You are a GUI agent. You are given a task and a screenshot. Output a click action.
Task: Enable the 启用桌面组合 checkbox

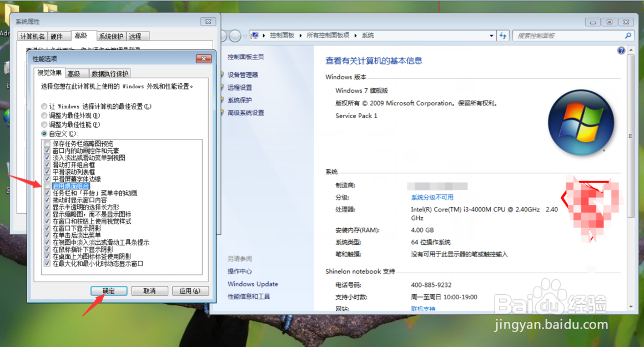coord(47,186)
